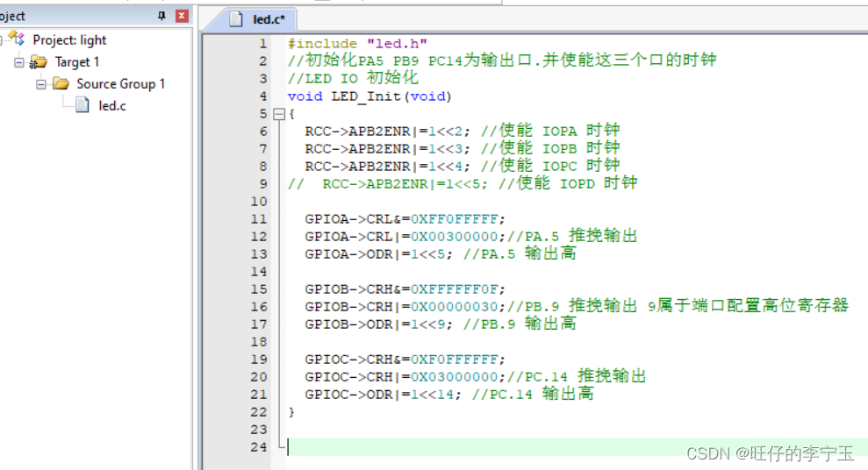Click the commented RCC->APB2ENR|=1<<5 line
868x470 pixels.
tap(463, 183)
